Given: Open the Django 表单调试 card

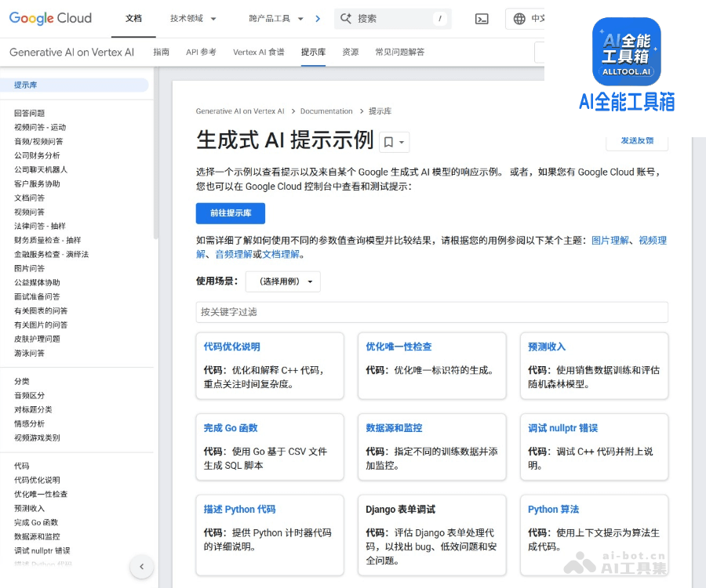Looking at the screenshot, I should pos(431,535).
